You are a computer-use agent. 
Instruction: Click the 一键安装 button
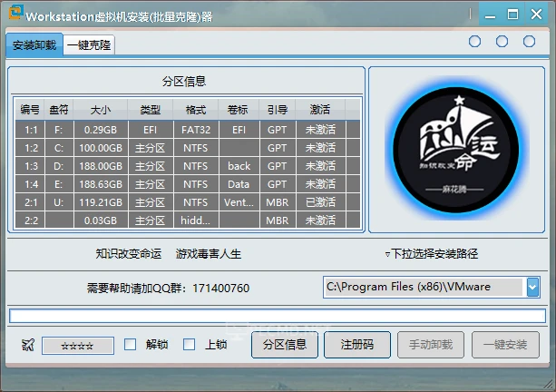coord(505,345)
